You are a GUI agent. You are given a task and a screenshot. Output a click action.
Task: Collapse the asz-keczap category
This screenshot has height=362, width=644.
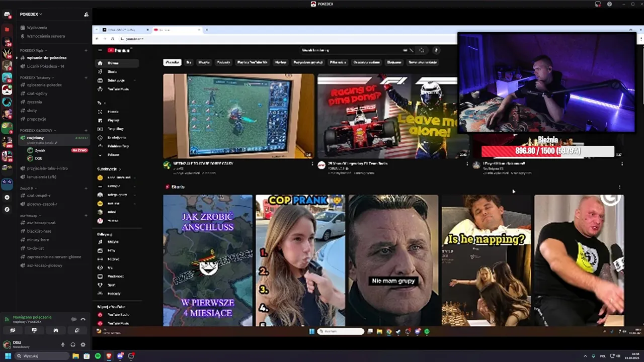coord(30,215)
